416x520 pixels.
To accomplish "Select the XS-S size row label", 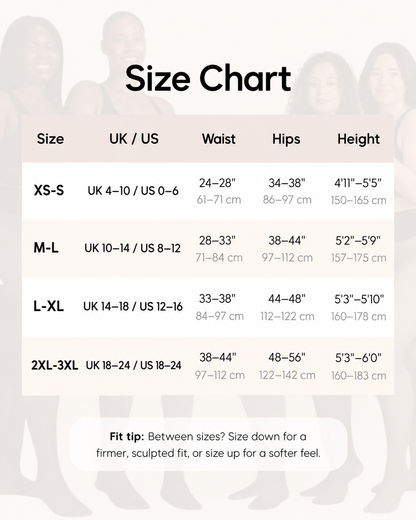I will point(49,191).
